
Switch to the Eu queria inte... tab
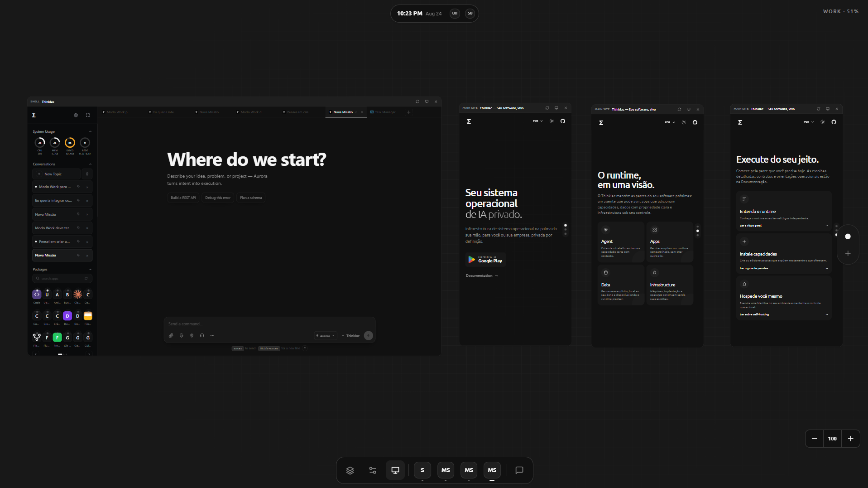[x=163, y=112]
